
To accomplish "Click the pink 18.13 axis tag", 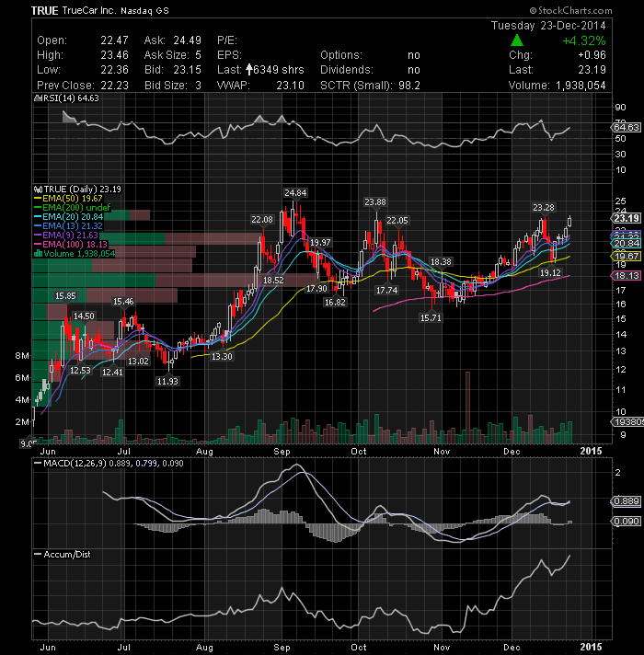I will (x=626, y=275).
